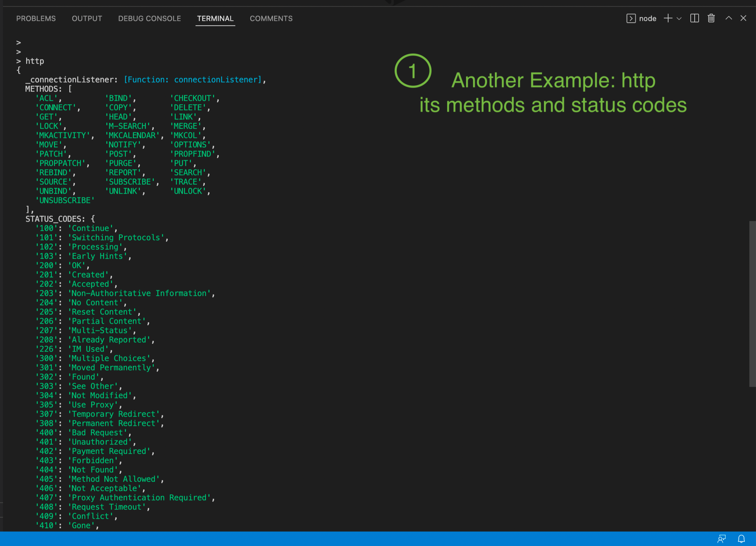756x546 pixels.
Task: Click the 'Unauthorized' status line
Action: click(x=86, y=442)
